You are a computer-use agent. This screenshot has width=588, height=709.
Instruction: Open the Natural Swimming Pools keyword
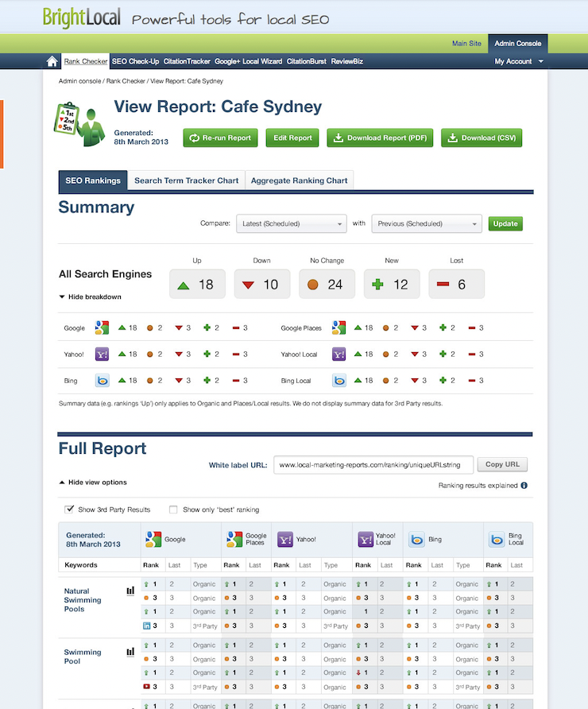(x=83, y=600)
